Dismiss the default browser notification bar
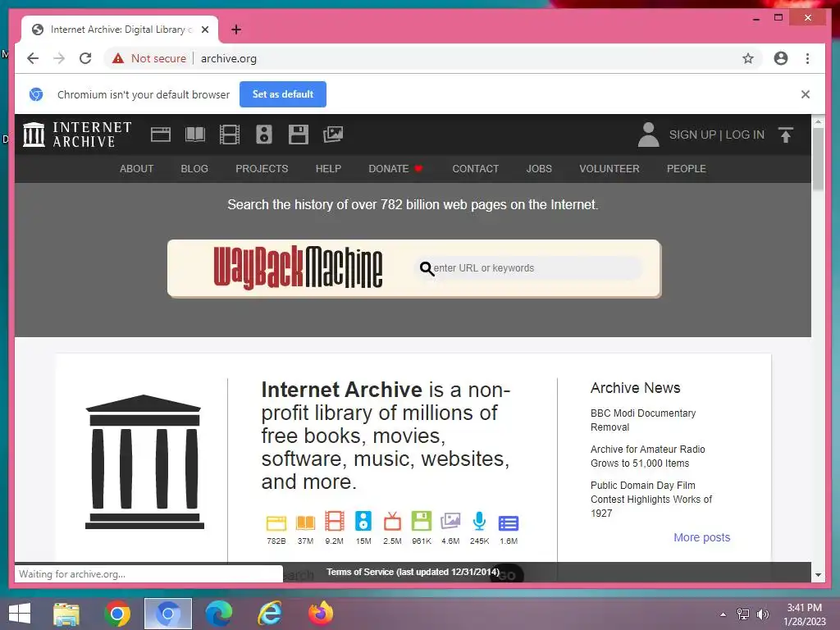840x630 pixels. coord(806,94)
